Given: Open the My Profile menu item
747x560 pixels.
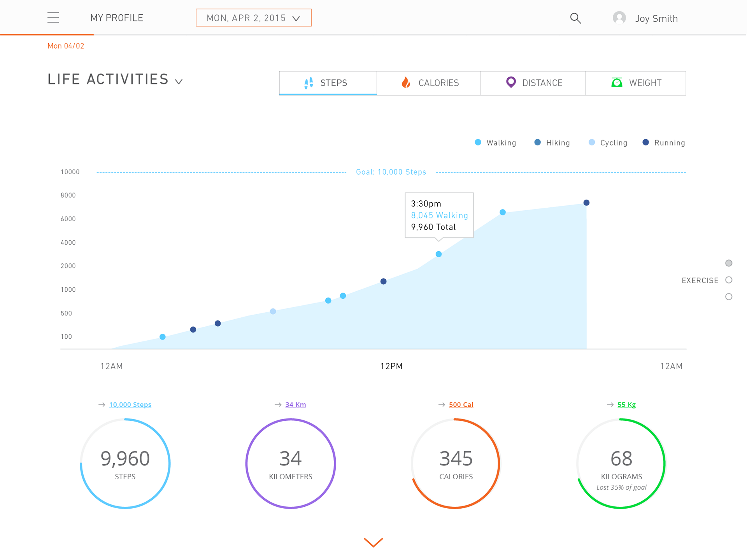Looking at the screenshot, I should (x=117, y=18).
